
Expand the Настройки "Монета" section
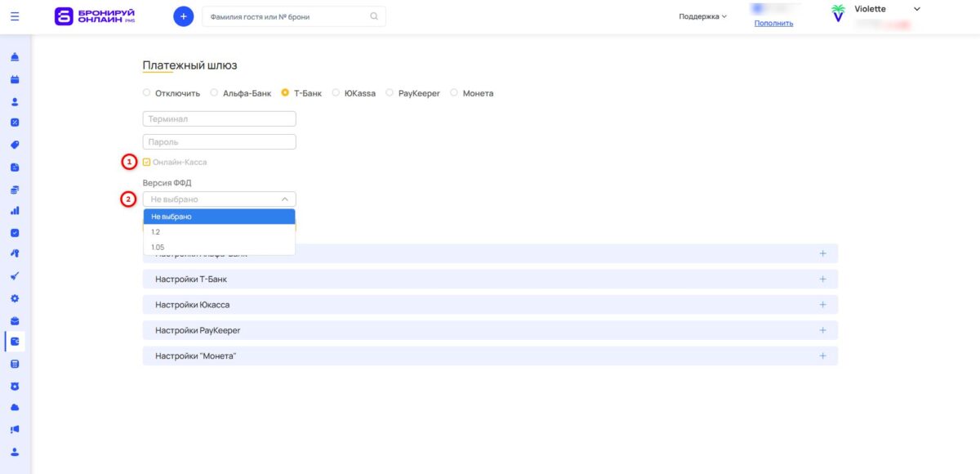[490, 356]
